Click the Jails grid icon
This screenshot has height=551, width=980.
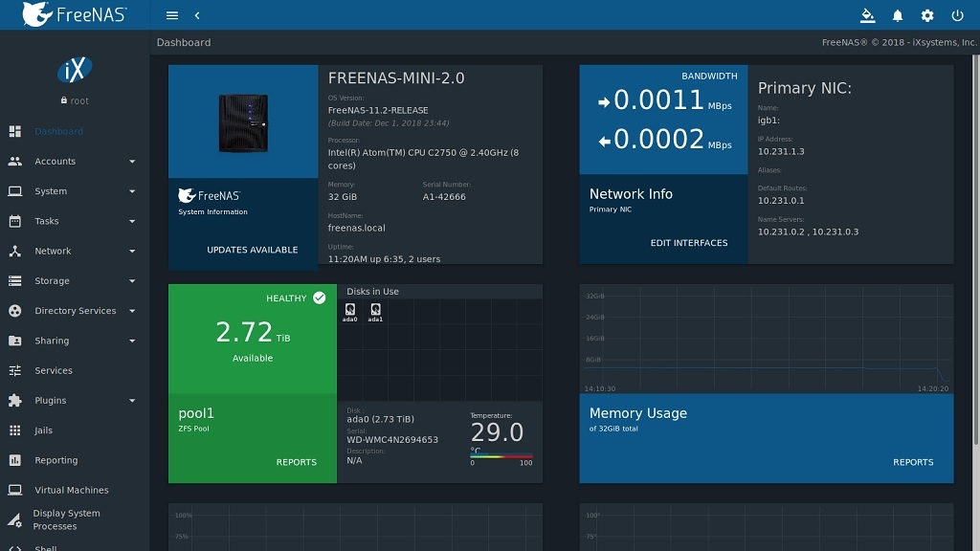pyautogui.click(x=15, y=430)
